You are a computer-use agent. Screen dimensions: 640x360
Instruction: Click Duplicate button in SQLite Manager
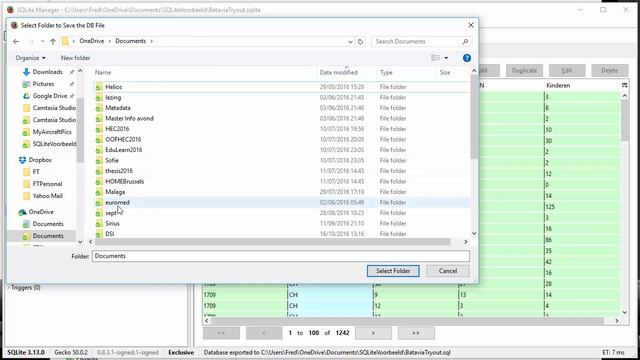click(x=524, y=71)
